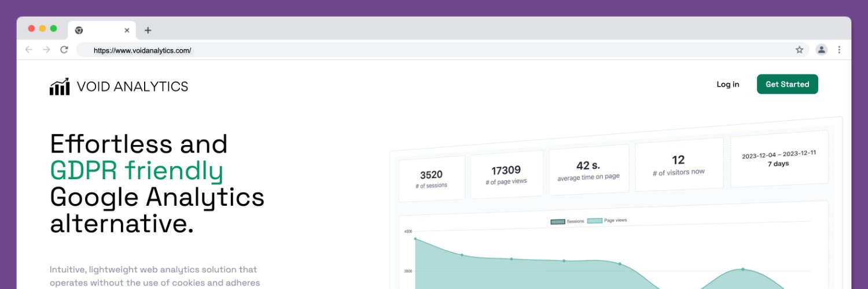This screenshot has height=289, width=868.
Task: Open the three-dot browser menu
Action: 839,50
